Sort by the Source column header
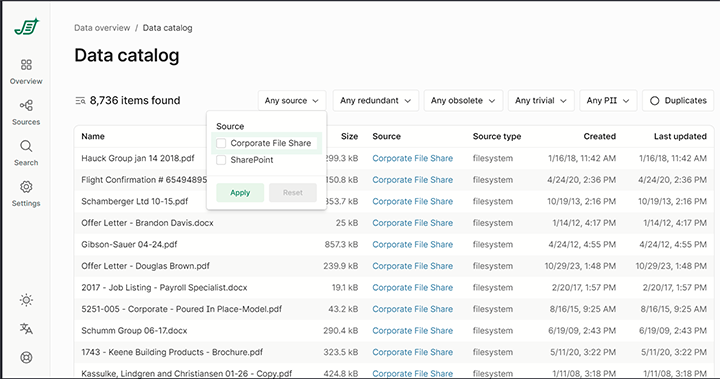Screen dimensions: 720x379 point(387,136)
